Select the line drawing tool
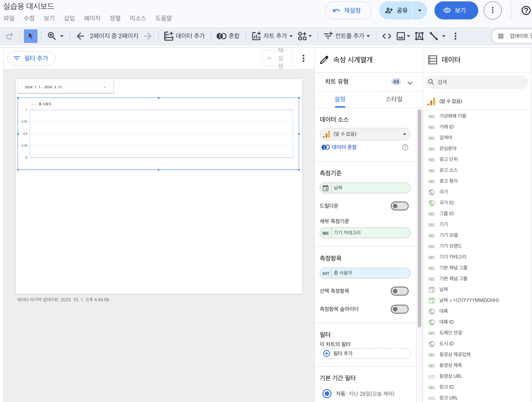The height and width of the screenshot is (402, 532). (x=434, y=36)
